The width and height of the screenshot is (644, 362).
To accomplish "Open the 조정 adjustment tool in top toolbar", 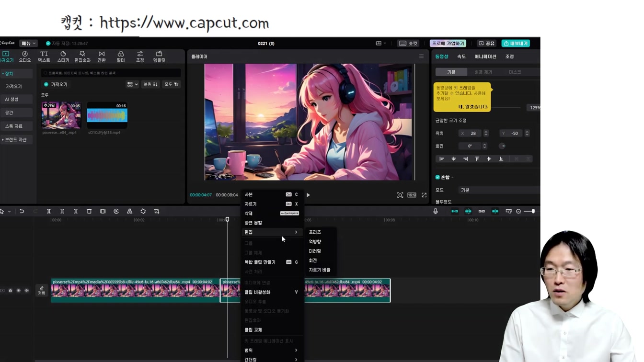I will 140,57.
